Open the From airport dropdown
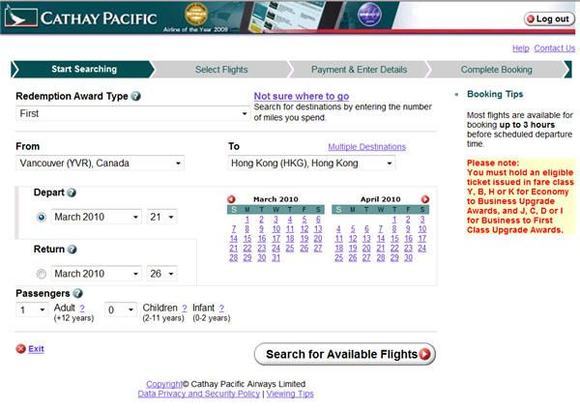Viewport: 580px width, 415px height. [100, 163]
